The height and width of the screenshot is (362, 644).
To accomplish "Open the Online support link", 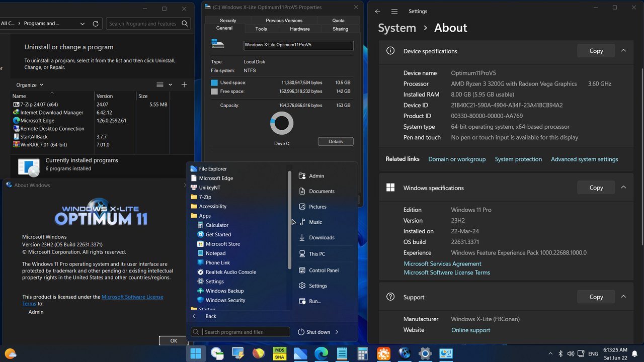I will pyautogui.click(x=470, y=330).
